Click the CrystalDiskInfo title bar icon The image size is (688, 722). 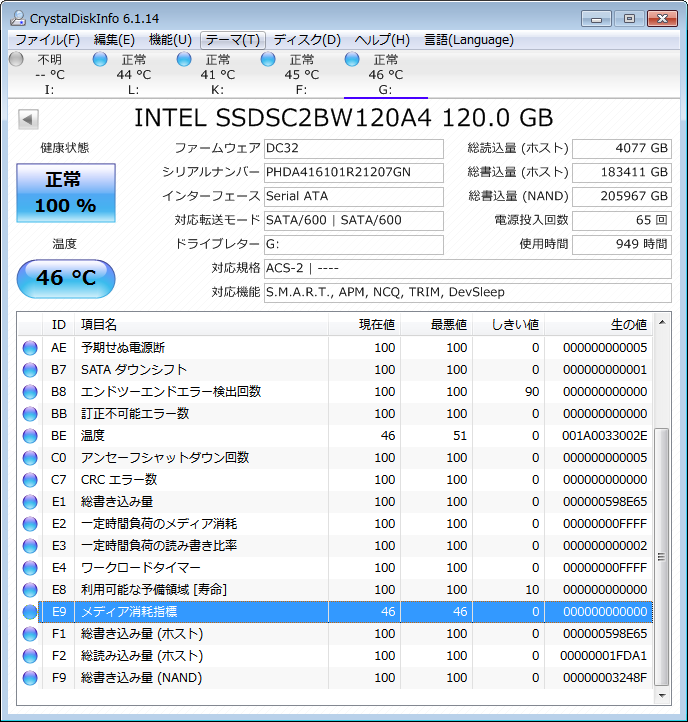click(18, 18)
